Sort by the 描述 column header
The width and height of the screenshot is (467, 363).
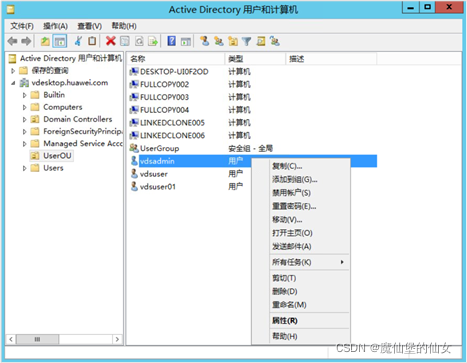click(x=331, y=59)
